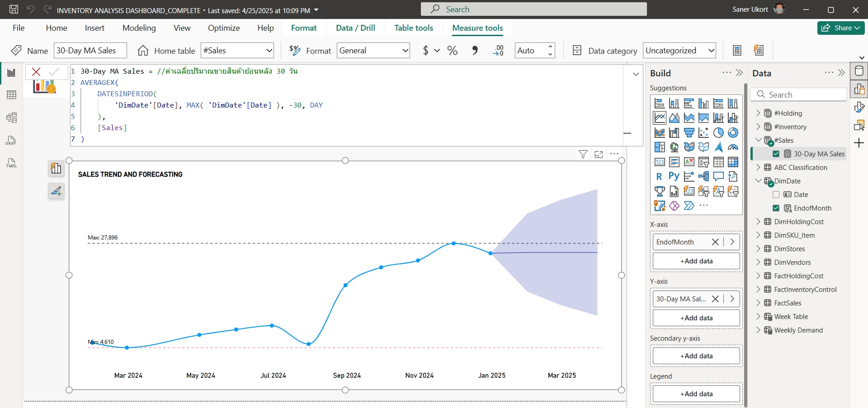Save the report with floppy disk icon
This screenshot has width=868, height=408.
tap(14, 9)
